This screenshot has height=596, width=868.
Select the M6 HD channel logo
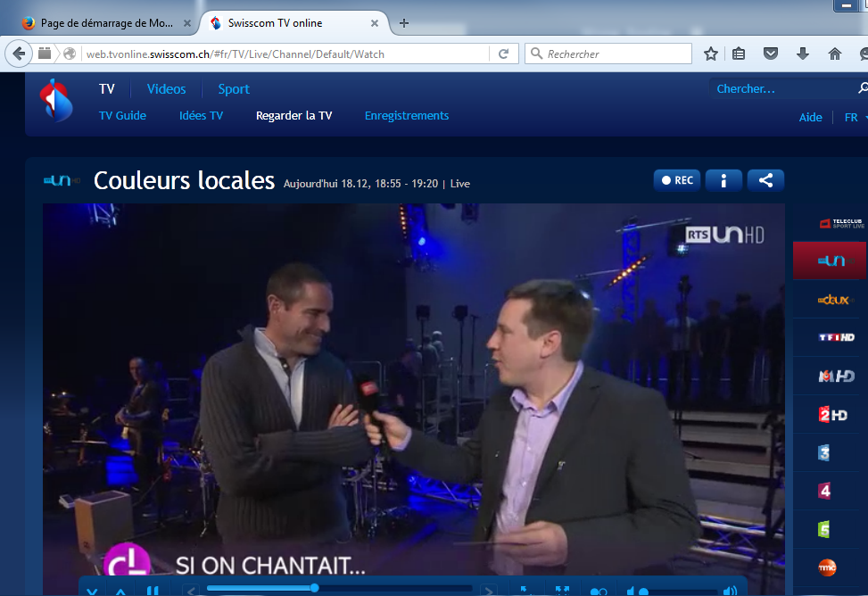[836, 376]
